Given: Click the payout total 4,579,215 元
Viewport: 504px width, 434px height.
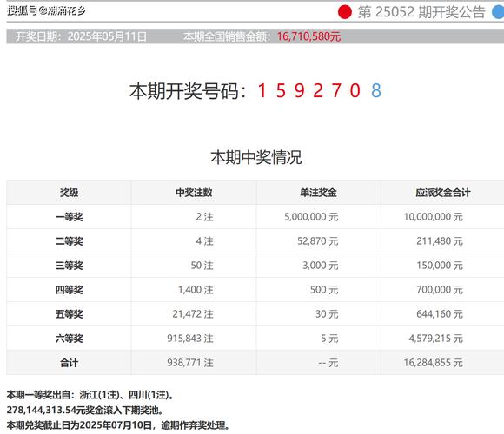Looking at the screenshot, I should click(x=436, y=339).
